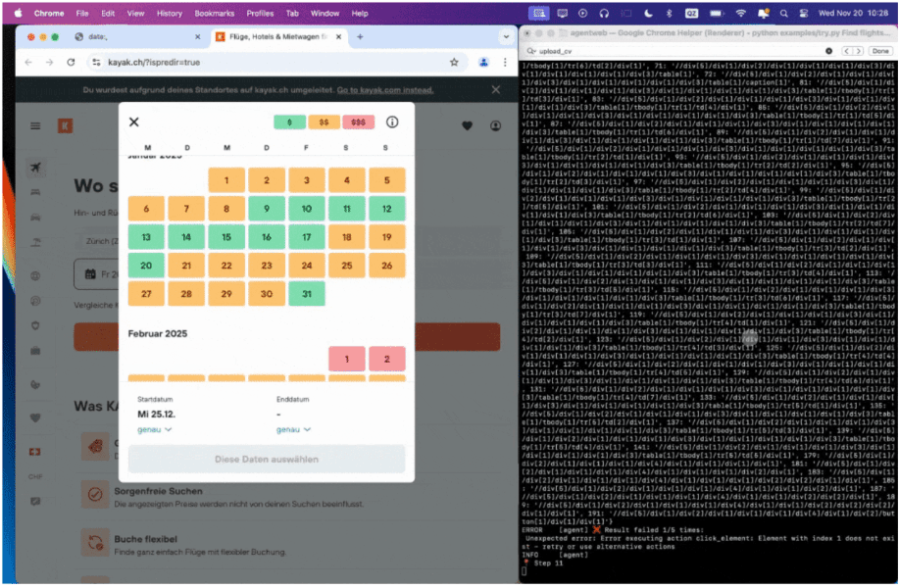Expand the end date genau dropdown

[x=293, y=430]
